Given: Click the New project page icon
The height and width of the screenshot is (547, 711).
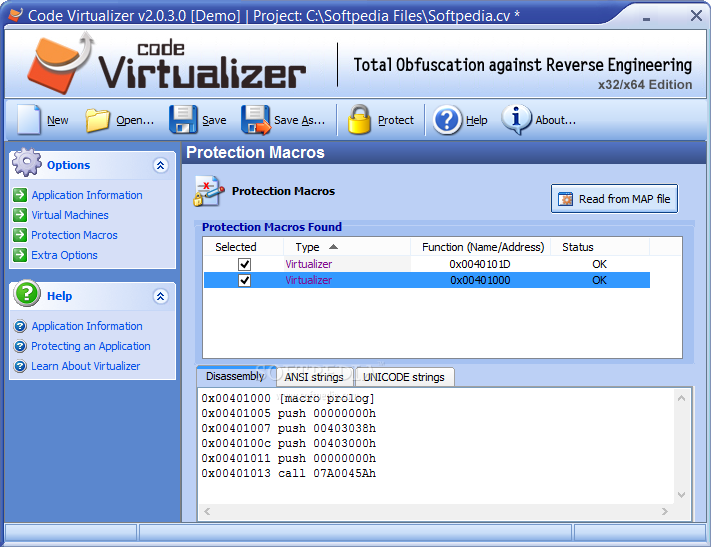Looking at the screenshot, I should 29,120.
